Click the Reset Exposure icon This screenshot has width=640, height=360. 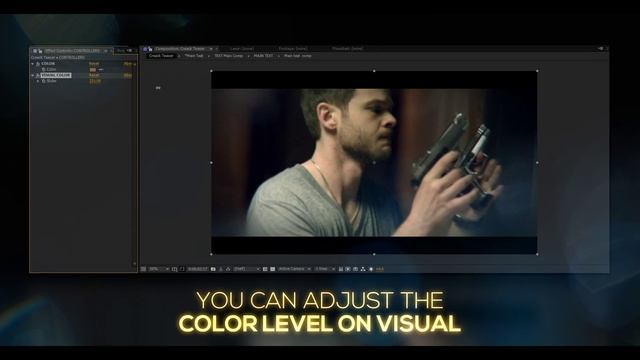tap(371, 269)
